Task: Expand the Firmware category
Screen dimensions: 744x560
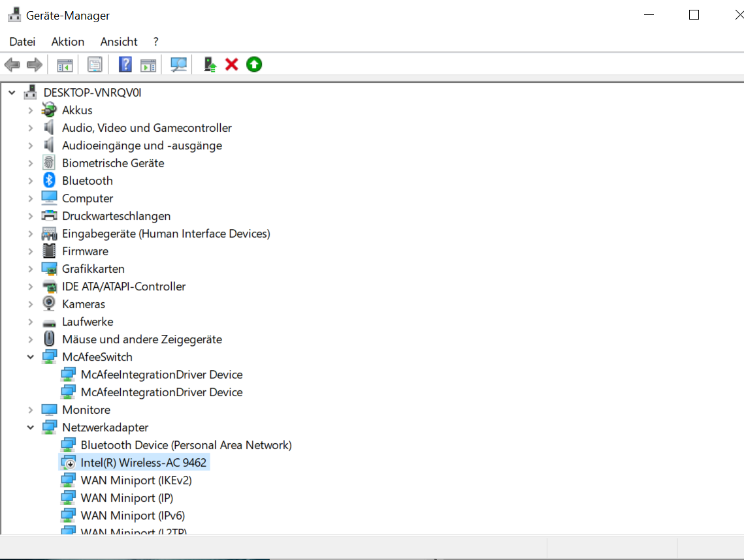Action: click(30, 251)
